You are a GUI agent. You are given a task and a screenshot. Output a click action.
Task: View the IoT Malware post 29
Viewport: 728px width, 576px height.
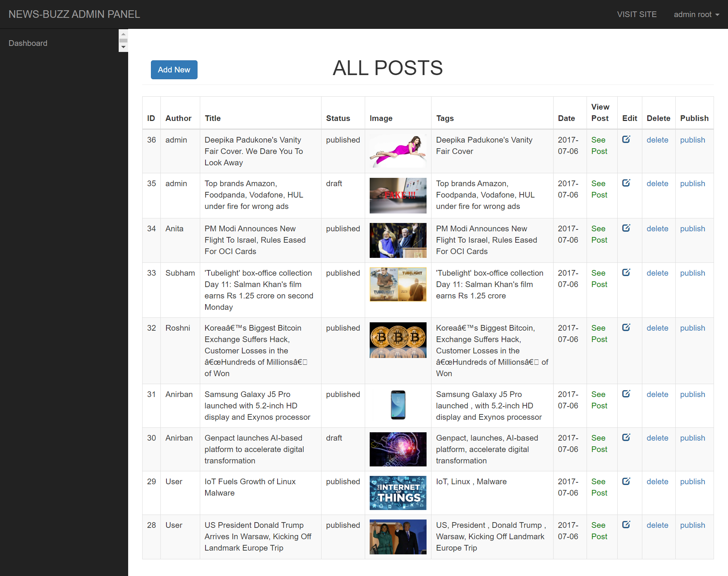599,487
